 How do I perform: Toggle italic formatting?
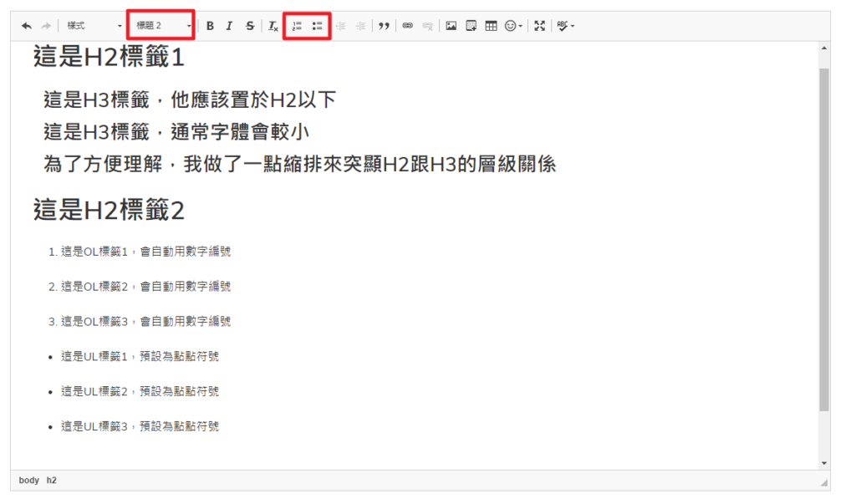coord(230,26)
